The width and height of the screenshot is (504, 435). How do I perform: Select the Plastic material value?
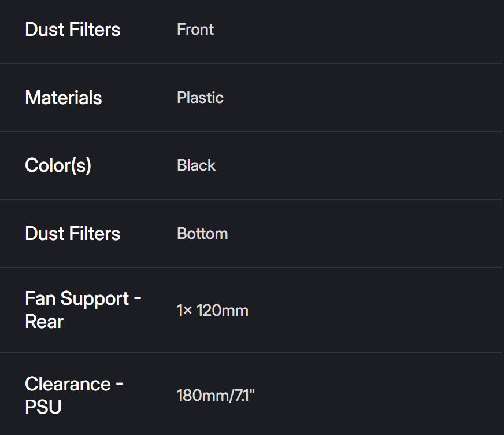click(x=200, y=98)
